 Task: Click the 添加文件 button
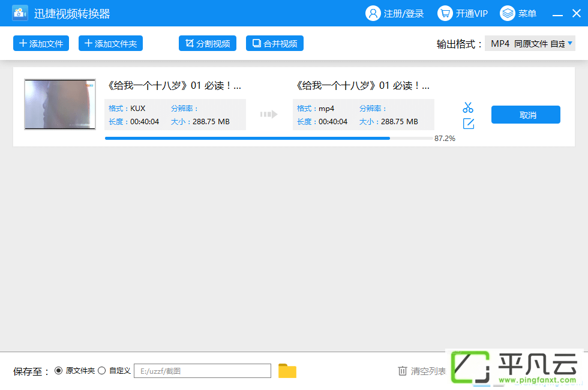tap(41, 43)
